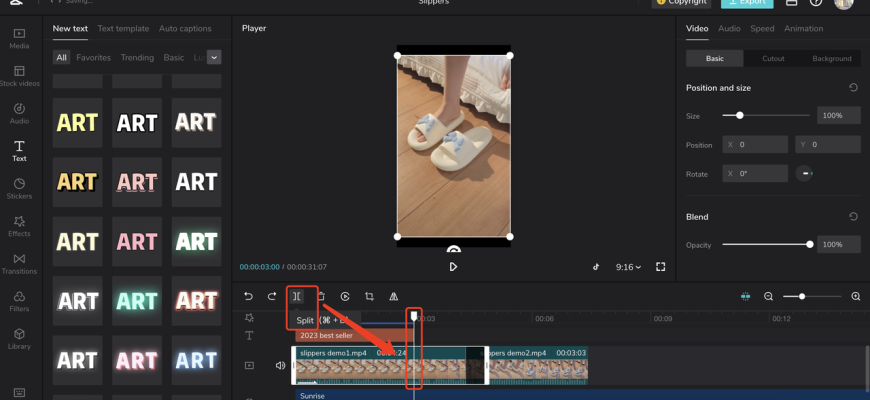Zoom out the timeline with minus magnifier
The image size is (870, 400).
click(x=768, y=297)
